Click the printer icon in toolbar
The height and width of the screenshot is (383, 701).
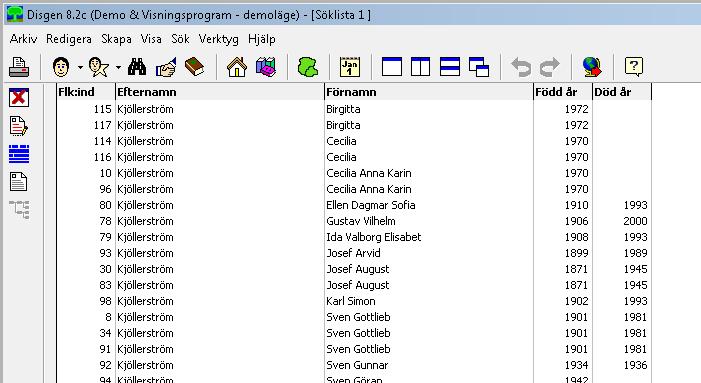pos(19,67)
